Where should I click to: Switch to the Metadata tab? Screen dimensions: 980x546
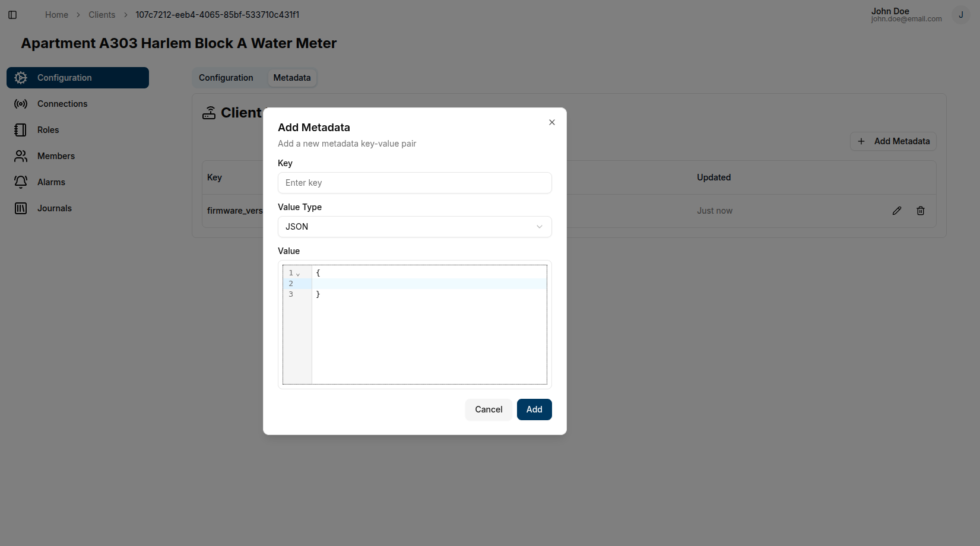coord(291,77)
